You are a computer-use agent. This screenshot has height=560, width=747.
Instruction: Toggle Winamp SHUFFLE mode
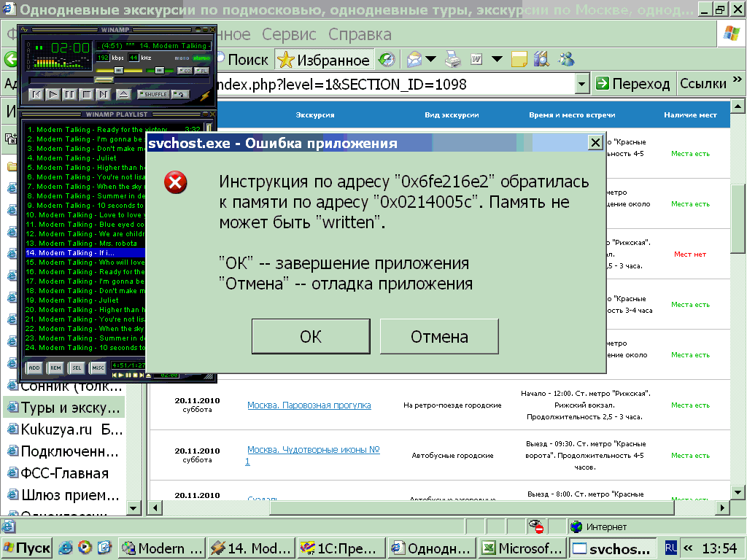pos(154,94)
